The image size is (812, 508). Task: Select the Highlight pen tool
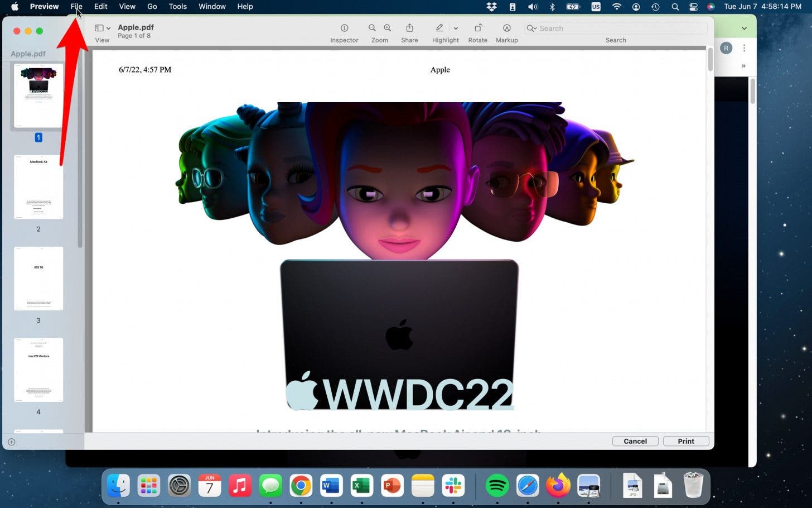point(439,28)
